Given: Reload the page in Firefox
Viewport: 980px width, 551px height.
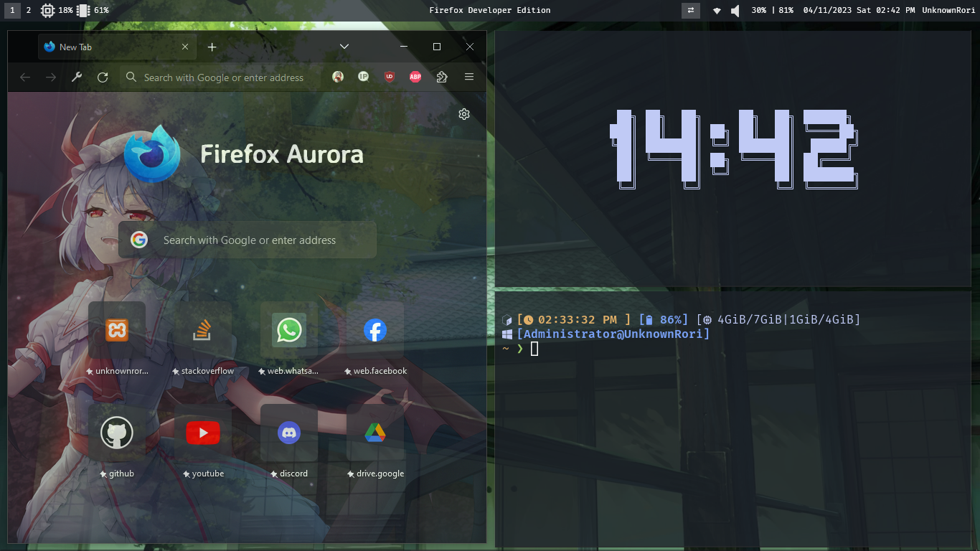Looking at the screenshot, I should 103,77.
